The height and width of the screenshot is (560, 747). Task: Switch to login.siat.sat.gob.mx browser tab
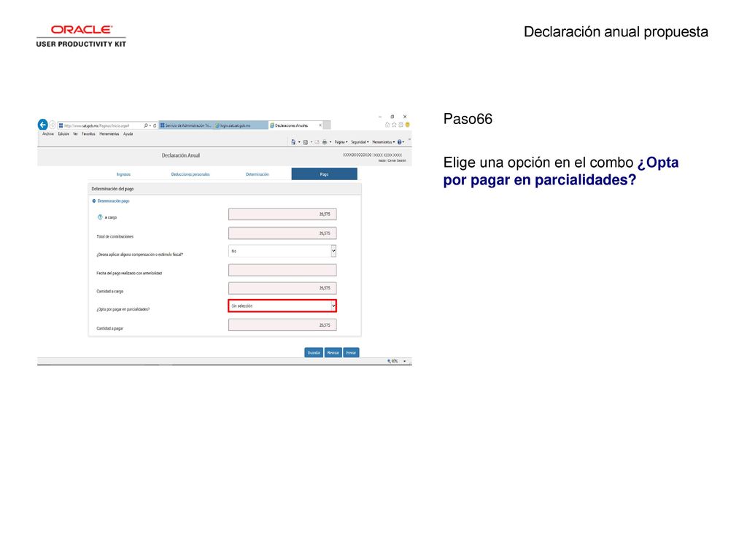pyautogui.click(x=241, y=125)
